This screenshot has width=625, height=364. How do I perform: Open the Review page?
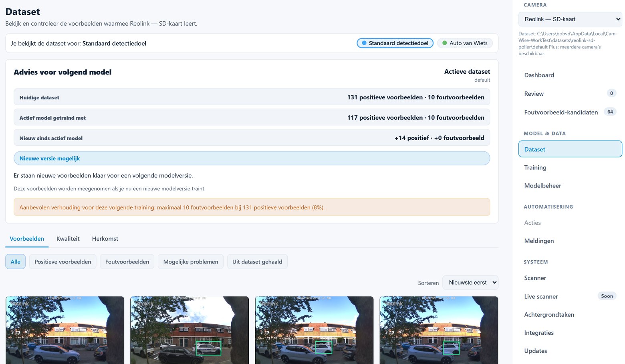pos(570,94)
